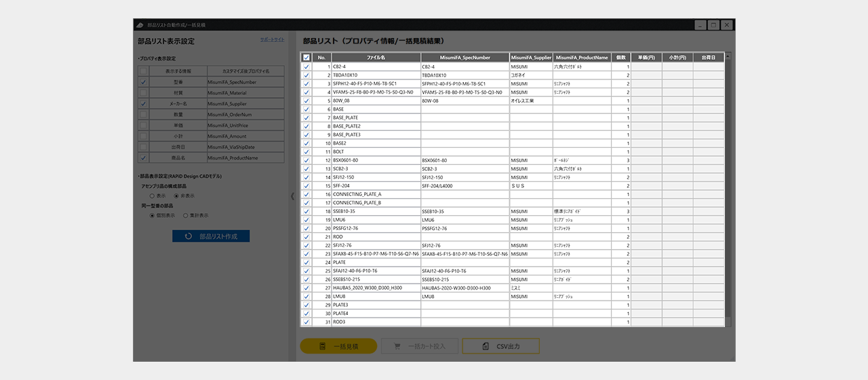Click the refresh icon on 部品リスト作成 button

(187, 236)
